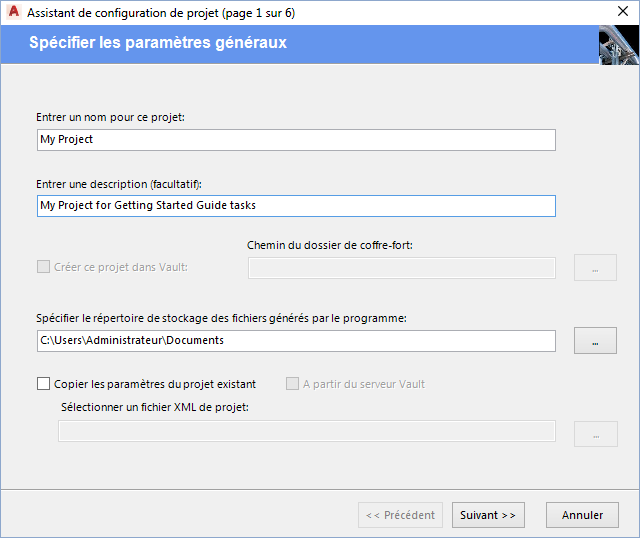Screen dimensions: 640x538
Task: Enable Créer ce projet dans Vault checkbox
Action: (x=43, y=267)
